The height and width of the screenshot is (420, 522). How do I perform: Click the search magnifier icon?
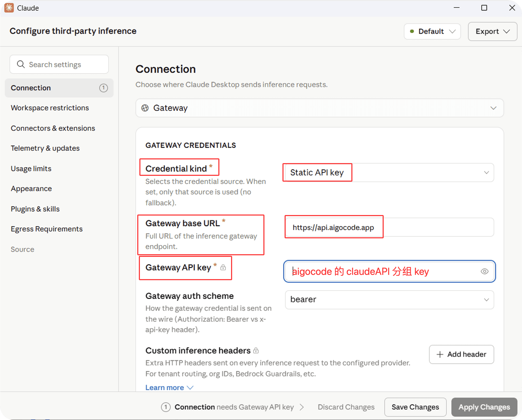click(21, 64)
